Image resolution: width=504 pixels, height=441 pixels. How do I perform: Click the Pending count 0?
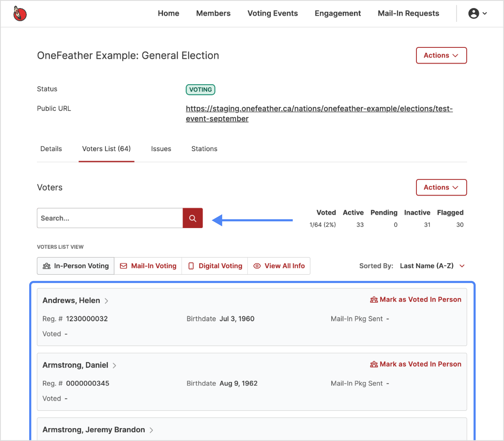pos(396,225)
